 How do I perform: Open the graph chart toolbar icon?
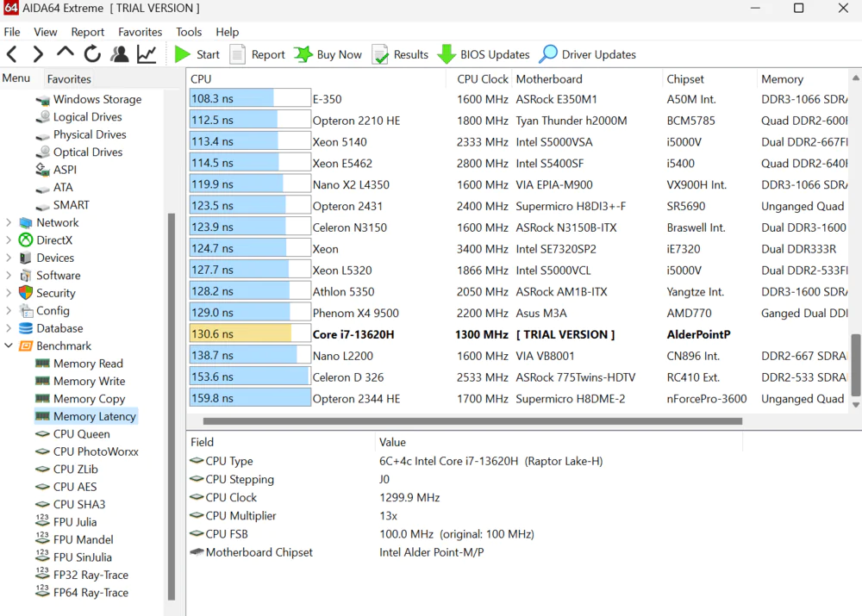click(147, 54)
